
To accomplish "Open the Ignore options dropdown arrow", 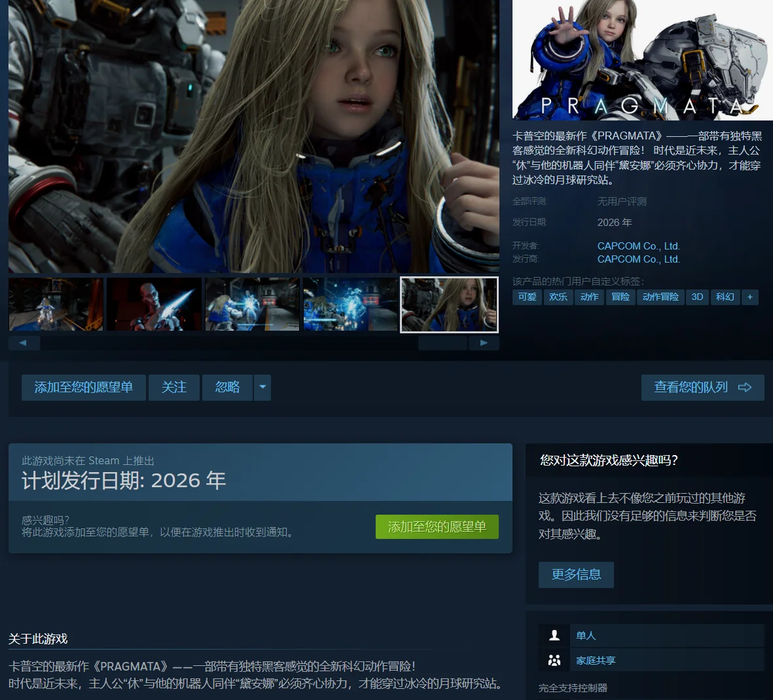I will tap(262, 387).
